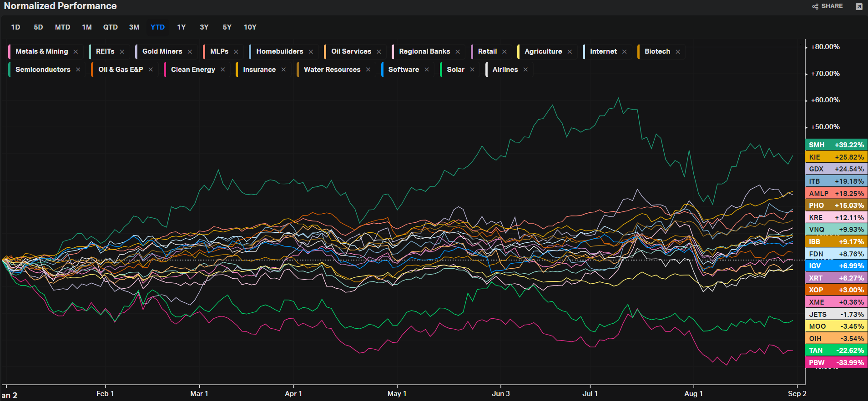Viewport: 868px width, 401px height.
Task: Switch to the 3Y timeframe
Action: [x=204, y=27]
